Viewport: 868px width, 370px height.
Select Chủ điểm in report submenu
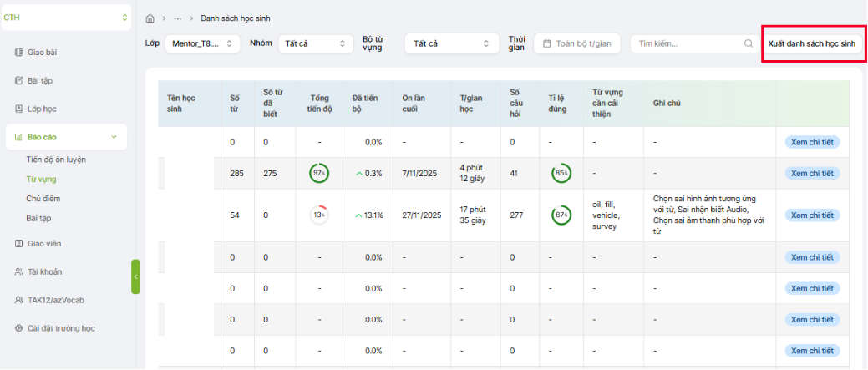click(x=43, y=199)
